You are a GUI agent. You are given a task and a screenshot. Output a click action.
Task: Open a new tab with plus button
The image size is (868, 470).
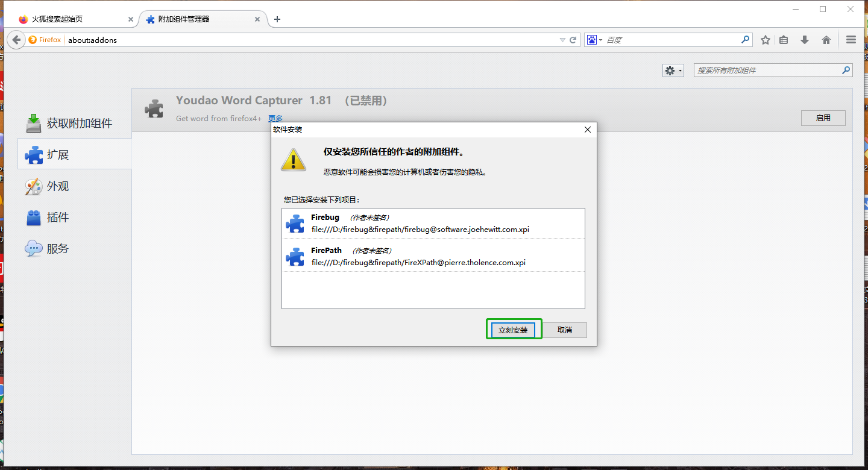pos(277,19)
